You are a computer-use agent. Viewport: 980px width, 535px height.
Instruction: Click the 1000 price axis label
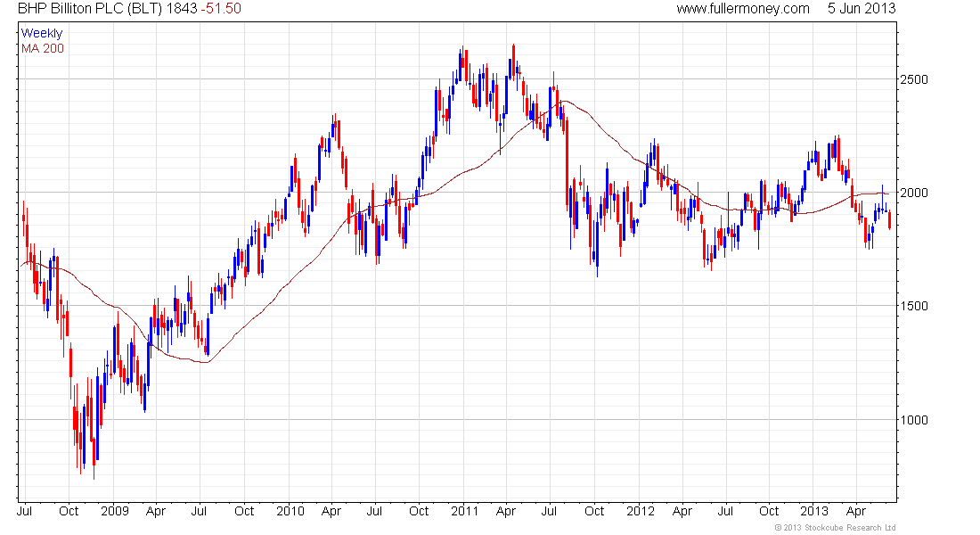tap(914, 420)
